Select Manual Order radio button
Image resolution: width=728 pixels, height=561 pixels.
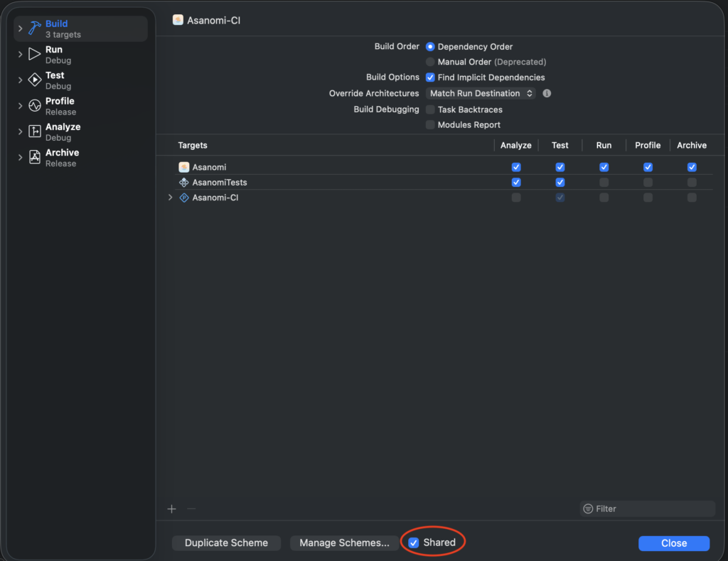[430, 62]
